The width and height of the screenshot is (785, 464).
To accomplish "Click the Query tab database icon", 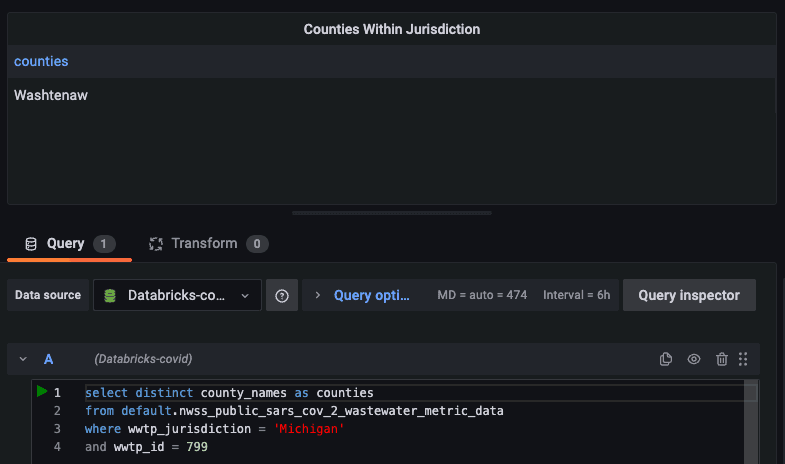I will 31,244.
